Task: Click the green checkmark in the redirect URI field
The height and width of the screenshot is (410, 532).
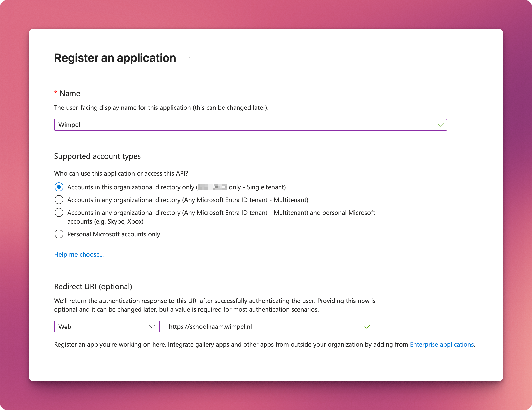Action: (x=367, y=327)
